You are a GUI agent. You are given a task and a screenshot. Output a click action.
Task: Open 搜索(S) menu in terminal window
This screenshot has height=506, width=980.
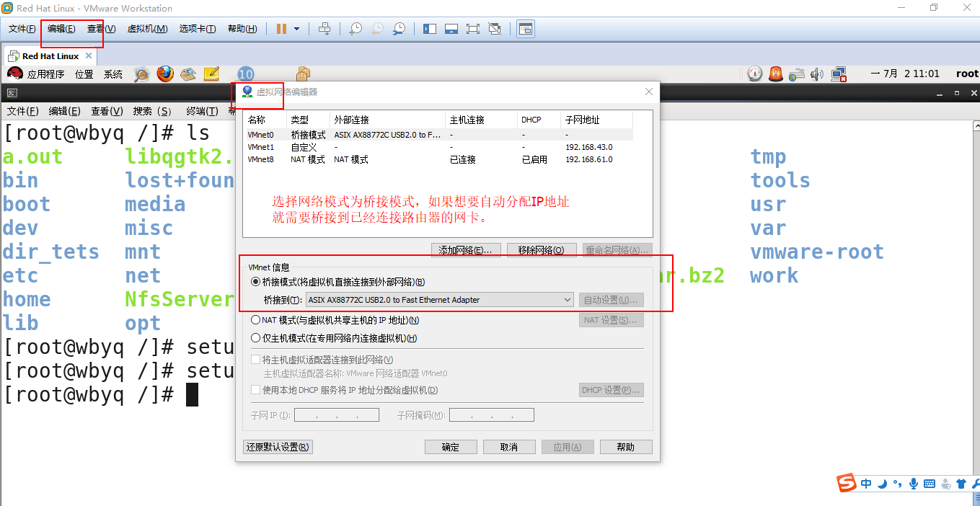coord(152,111)
